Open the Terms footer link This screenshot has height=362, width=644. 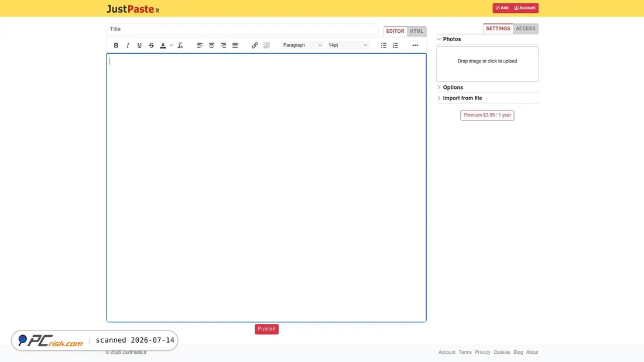[465, 352]
